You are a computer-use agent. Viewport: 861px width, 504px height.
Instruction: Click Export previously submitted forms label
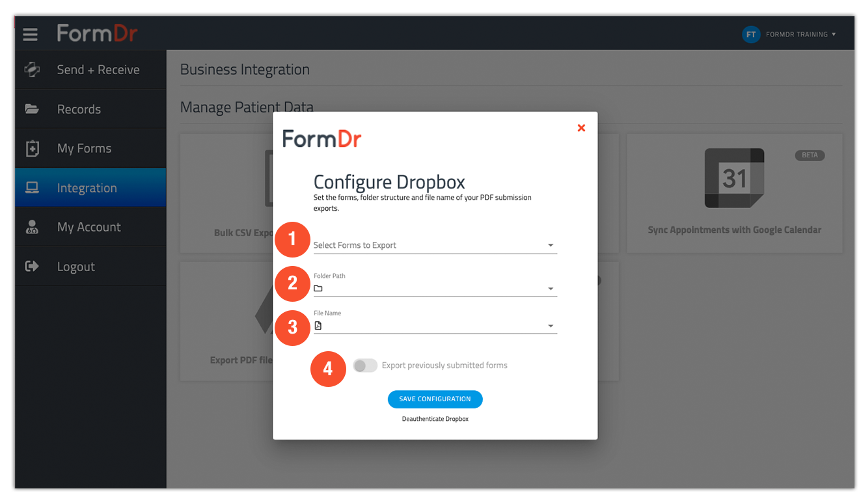[x=444, y=365]
